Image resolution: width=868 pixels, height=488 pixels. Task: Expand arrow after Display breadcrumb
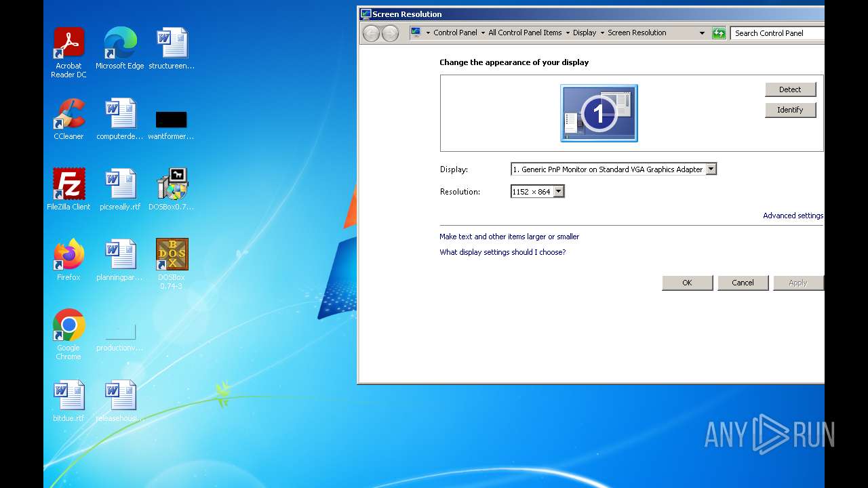click(x=601, y=33)
